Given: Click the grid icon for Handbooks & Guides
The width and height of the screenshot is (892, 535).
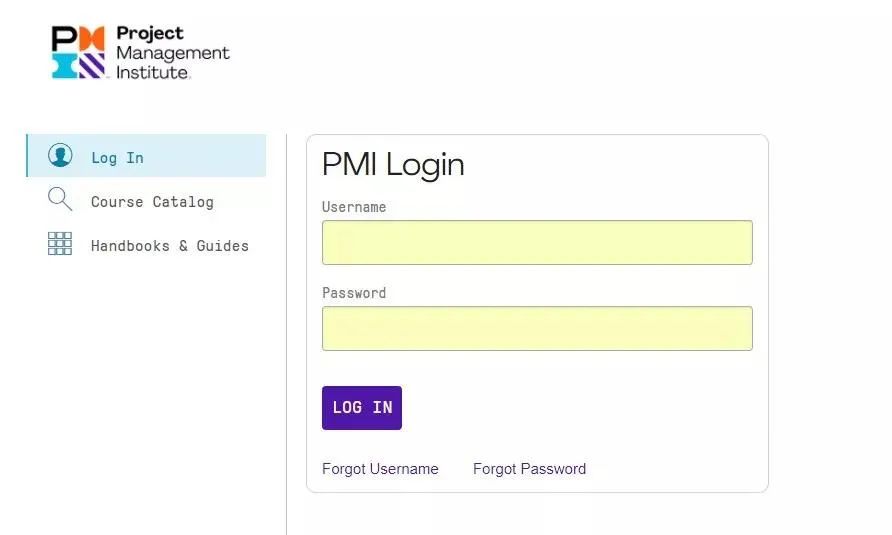Looking at the screenshot, I should click(x=60, y=244).
